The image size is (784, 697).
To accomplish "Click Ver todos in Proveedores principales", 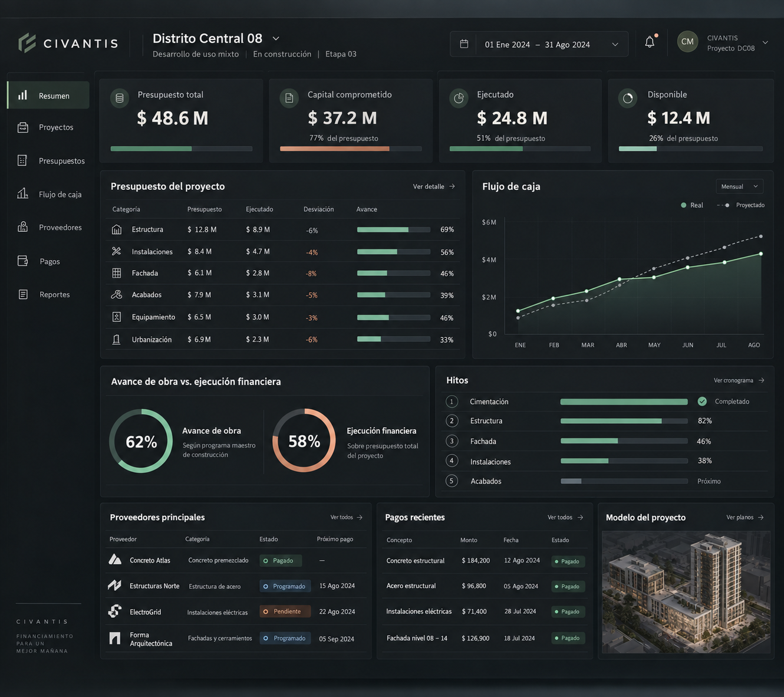I will (347, 517).
